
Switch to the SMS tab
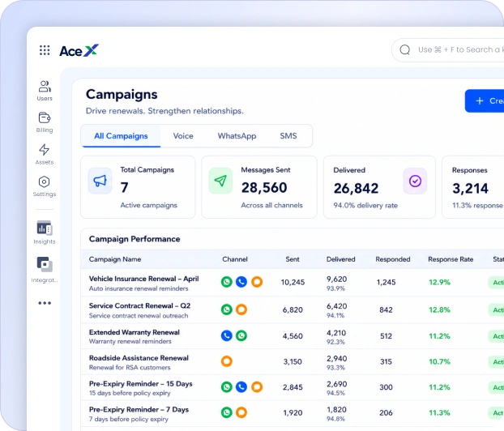click(x=288, y=136)
